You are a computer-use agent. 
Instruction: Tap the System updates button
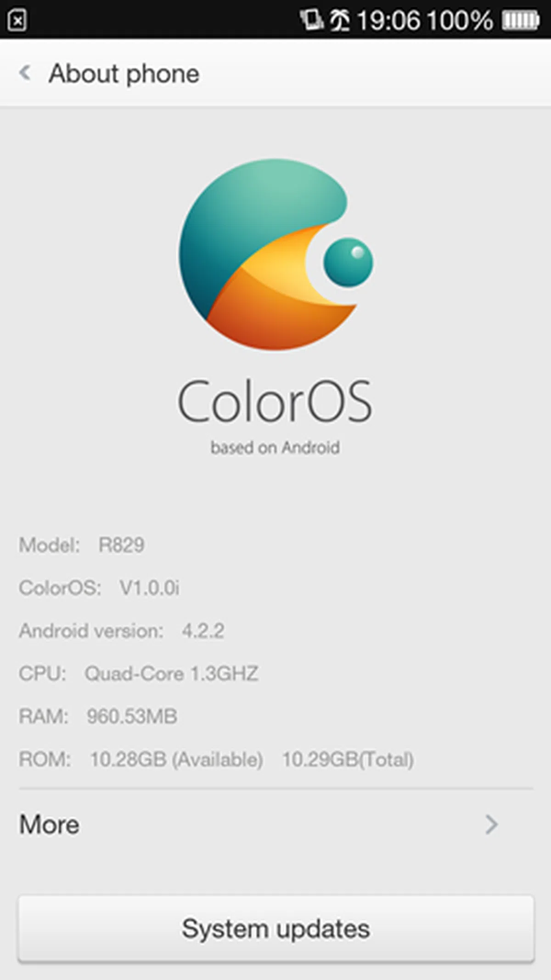coord(276,928)
